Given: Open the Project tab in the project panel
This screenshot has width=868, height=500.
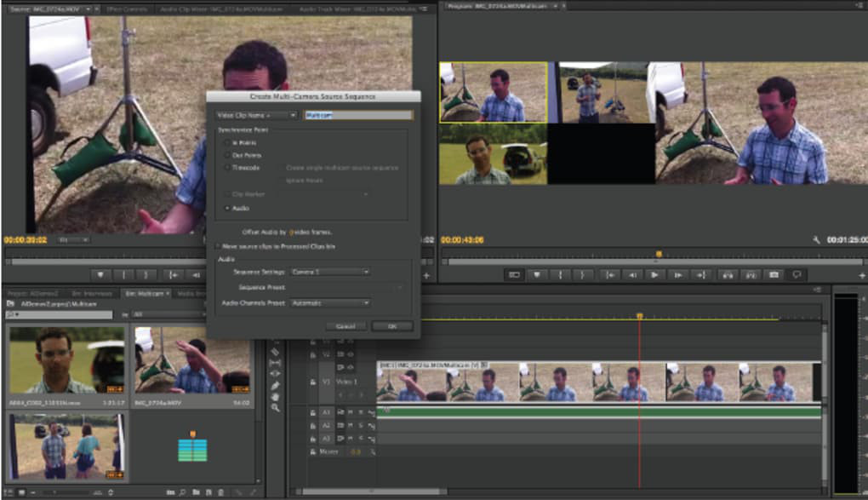Looking at the screenshot, I should coord(32,293).
